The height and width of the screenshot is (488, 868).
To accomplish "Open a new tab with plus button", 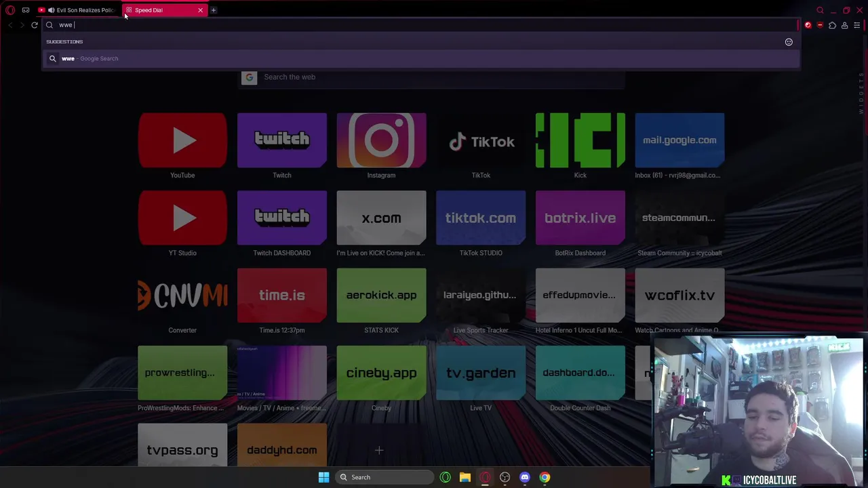I will (214, 10).
